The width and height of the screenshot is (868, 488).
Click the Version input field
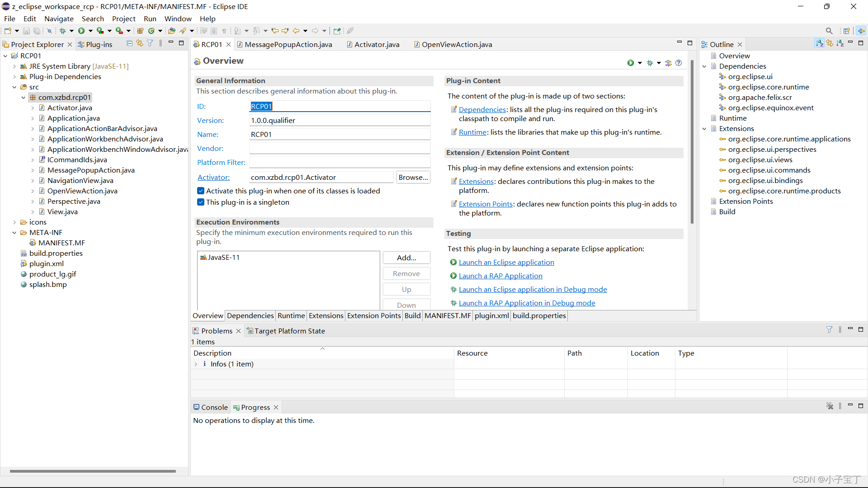click(340, 120)
